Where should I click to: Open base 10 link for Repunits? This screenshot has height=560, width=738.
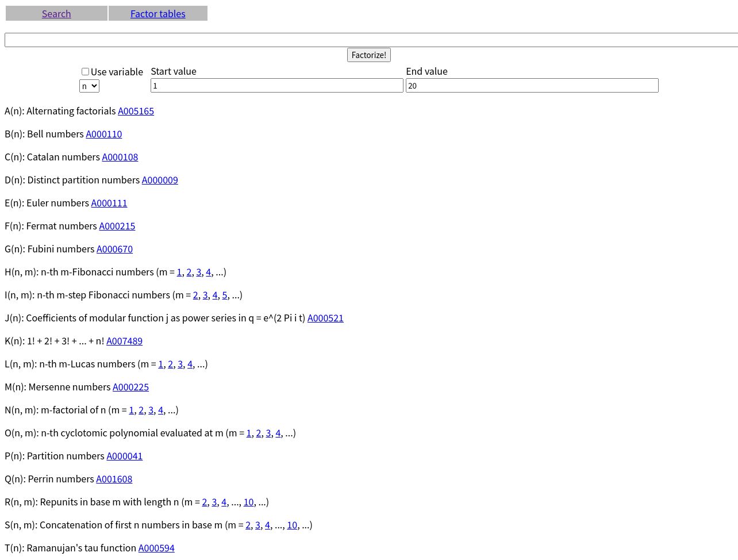(x=249, y=502)
